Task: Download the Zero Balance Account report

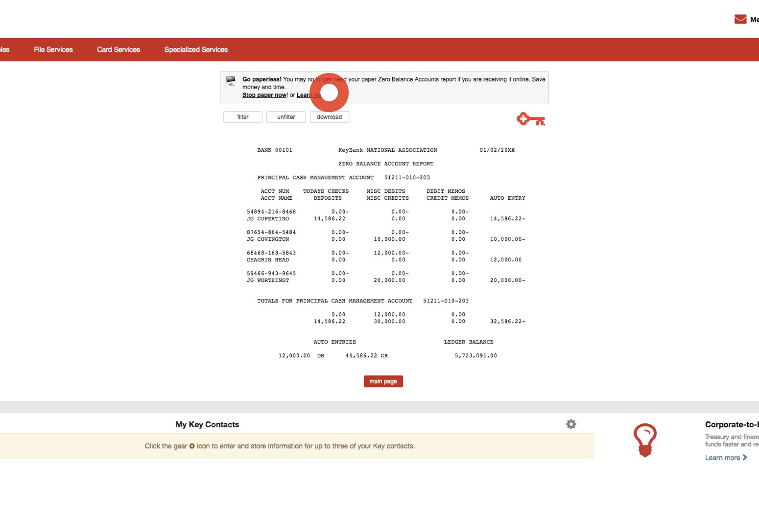Action: (x=329, y=117)
